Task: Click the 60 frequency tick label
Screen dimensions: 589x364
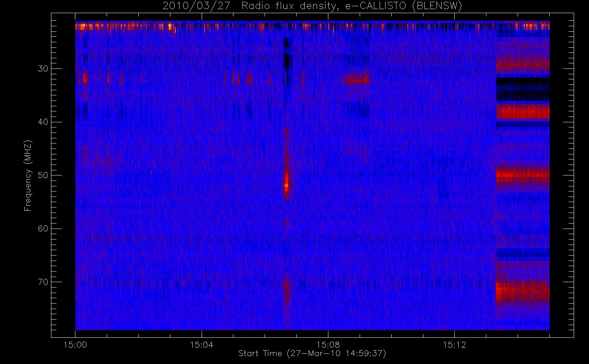Action: click(43, 229)
